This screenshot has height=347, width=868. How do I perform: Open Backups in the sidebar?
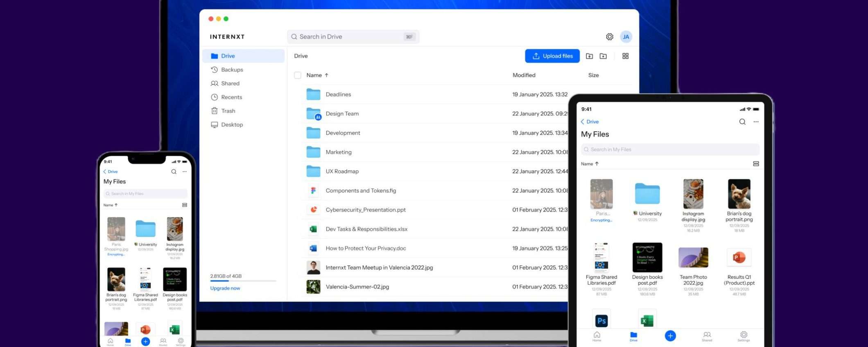232,70
